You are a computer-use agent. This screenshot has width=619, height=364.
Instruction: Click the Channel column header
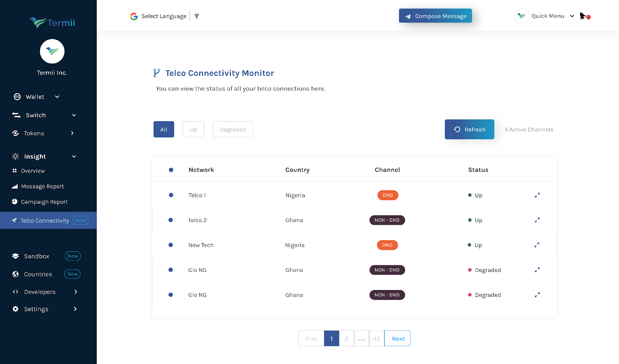pyautogui.click(x=387, y=170)
